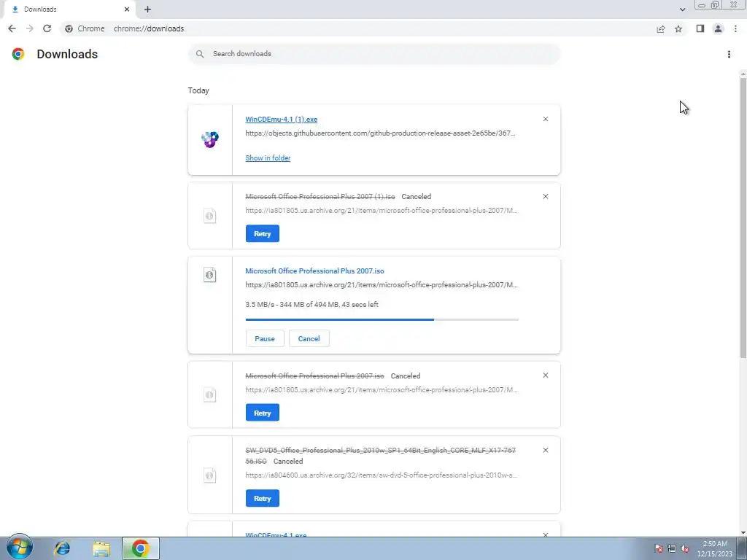Viewport: 747px width, 560px height.
Task: Go back with the browser back arrow
Action: click(12, 28)
